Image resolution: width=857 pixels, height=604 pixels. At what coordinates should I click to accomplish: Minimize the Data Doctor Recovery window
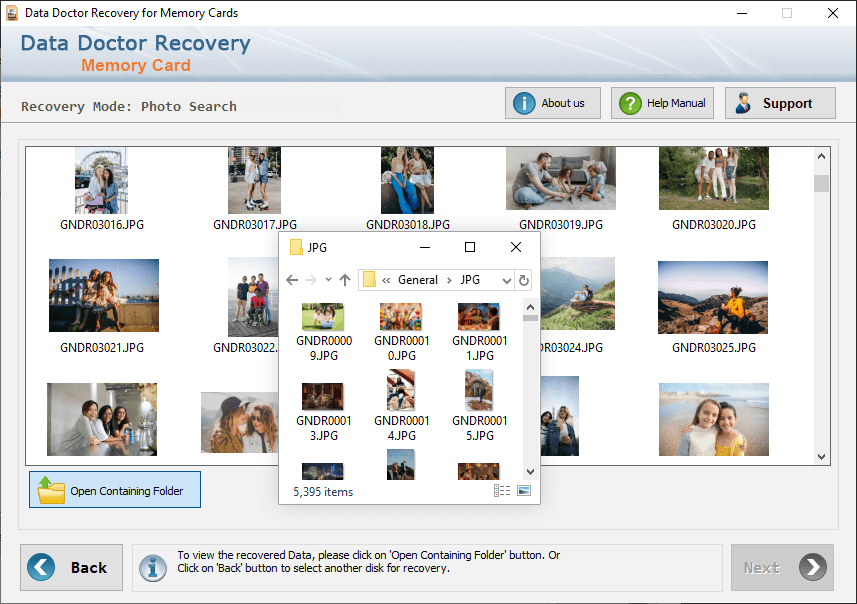coord(742,13)
